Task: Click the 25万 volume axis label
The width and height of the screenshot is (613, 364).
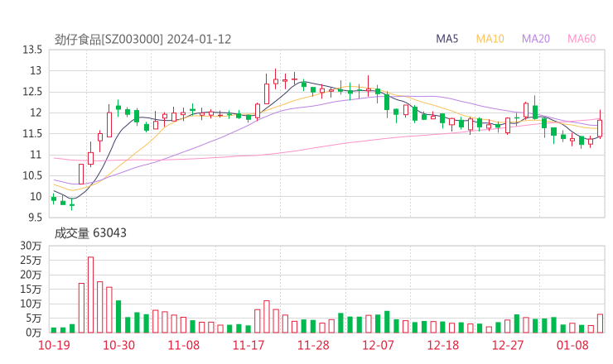Action: coord(31,260)
